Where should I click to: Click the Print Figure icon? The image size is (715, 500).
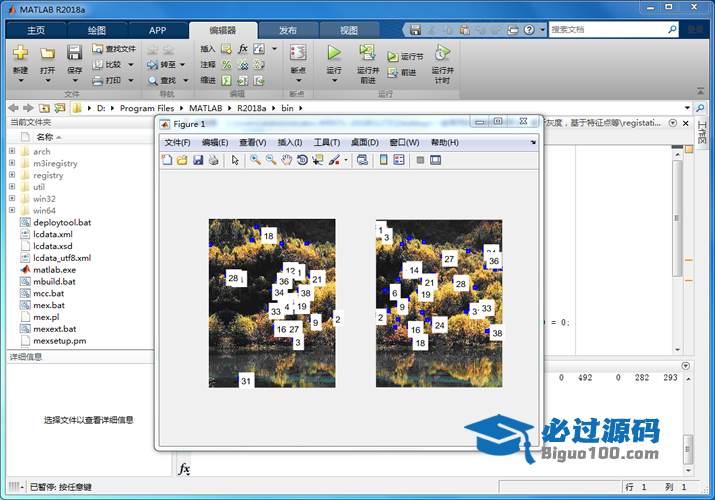tap(213, 160)
